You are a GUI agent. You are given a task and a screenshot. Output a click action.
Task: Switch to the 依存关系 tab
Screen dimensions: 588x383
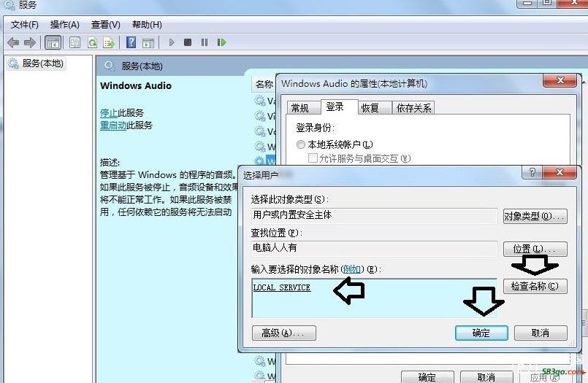point(413,108)
